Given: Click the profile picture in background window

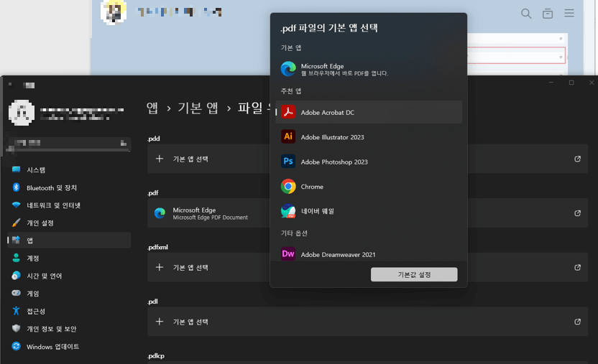Looking at the screenshot, I should (114, 11).
